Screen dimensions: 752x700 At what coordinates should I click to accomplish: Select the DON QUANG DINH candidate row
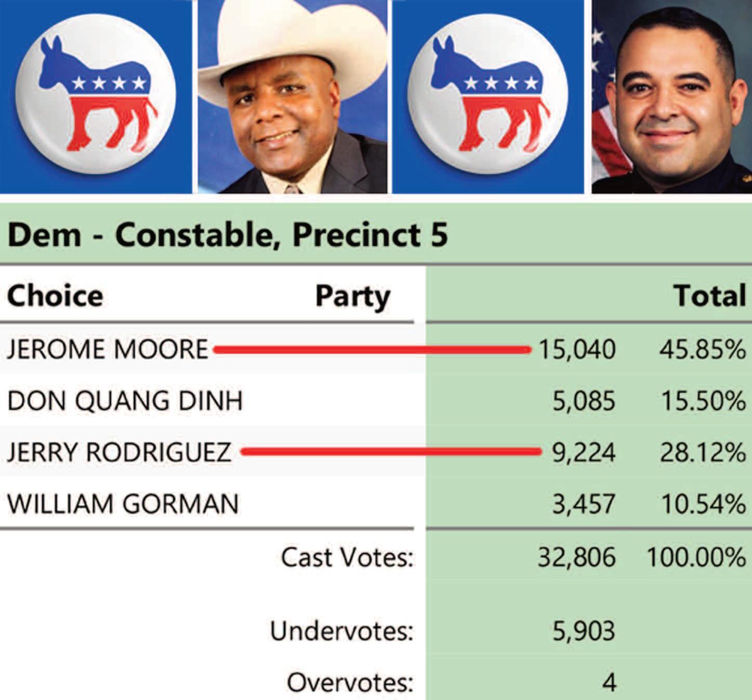click(x=376, y=401)
